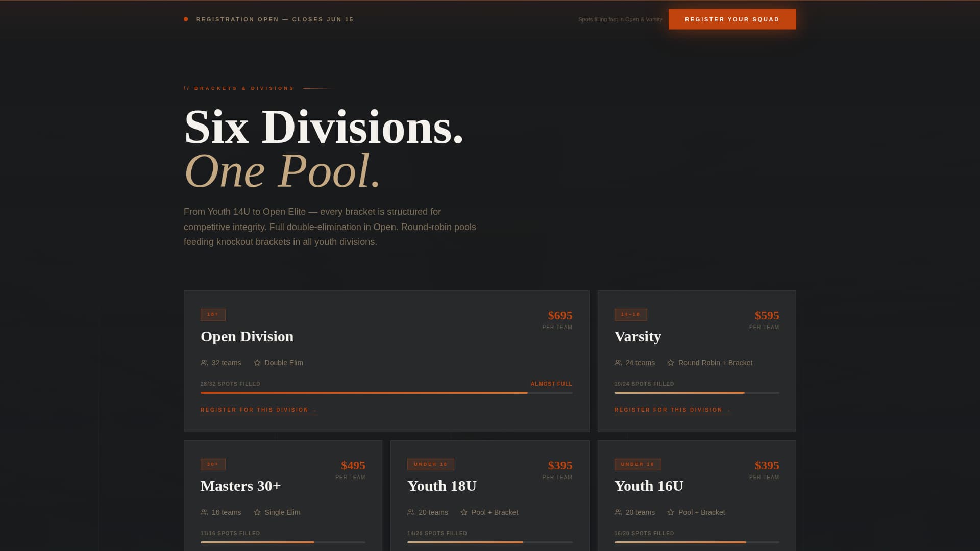The height and width of the screenshot is (551, 980).
Task: Click the 14/20 Spots Filled text
Action: (x=437, y=533)
